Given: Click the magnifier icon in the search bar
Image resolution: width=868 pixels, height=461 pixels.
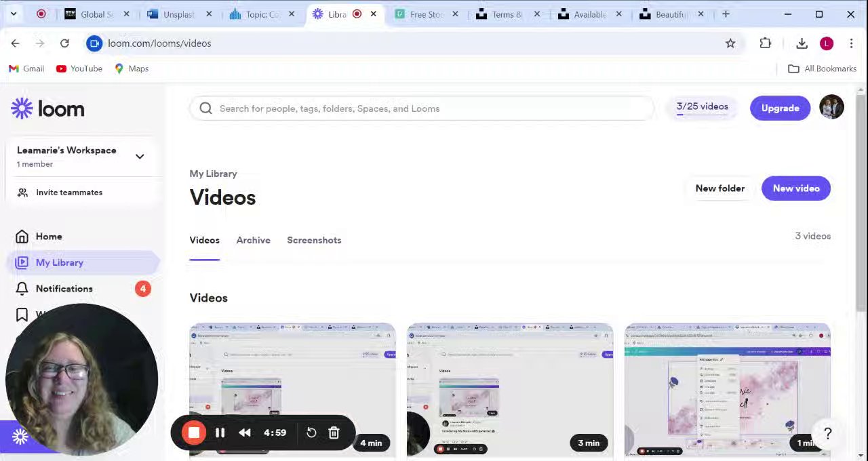Looking at the screenshot, I should point(206,108).
